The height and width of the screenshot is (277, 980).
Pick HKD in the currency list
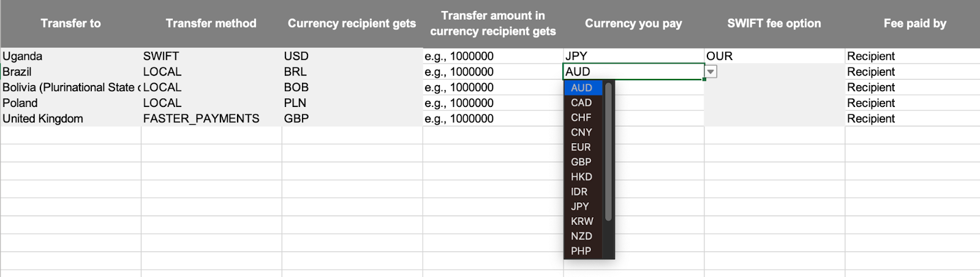[x=583, y=177]
